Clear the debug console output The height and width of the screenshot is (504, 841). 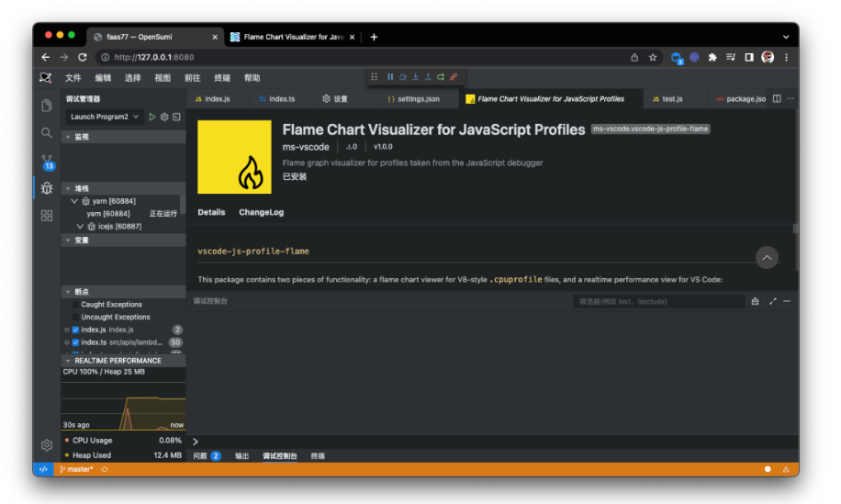pos(756,301)
